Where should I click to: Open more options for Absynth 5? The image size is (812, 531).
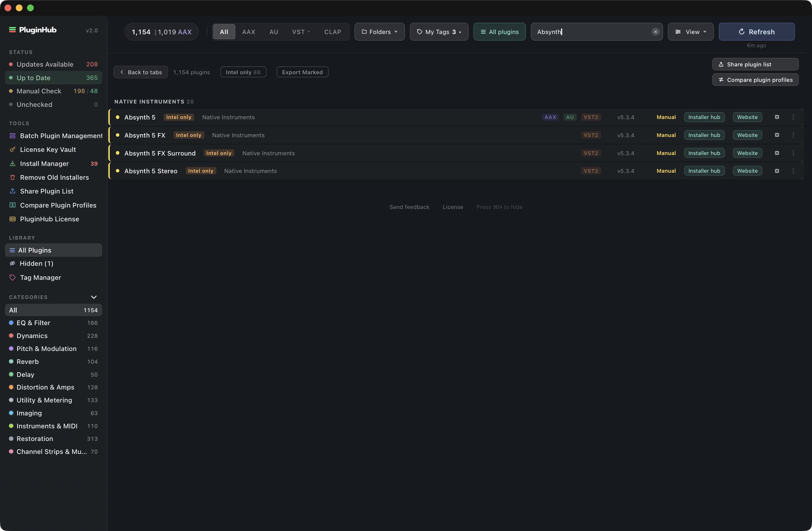point(793,117)
